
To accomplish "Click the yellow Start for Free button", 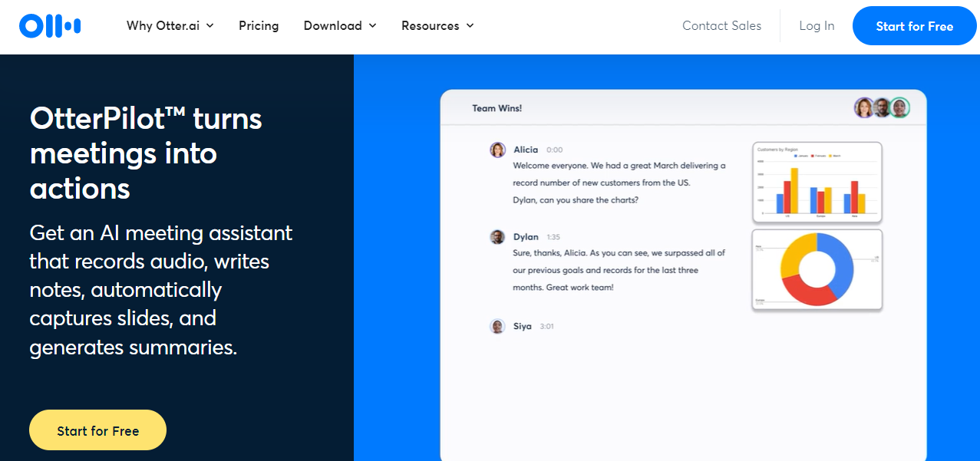I will tap(97, 430).
